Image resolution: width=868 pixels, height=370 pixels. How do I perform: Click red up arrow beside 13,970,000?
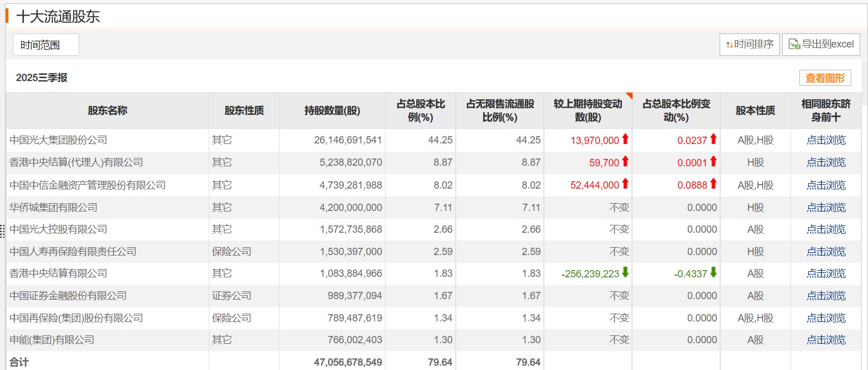625,140
